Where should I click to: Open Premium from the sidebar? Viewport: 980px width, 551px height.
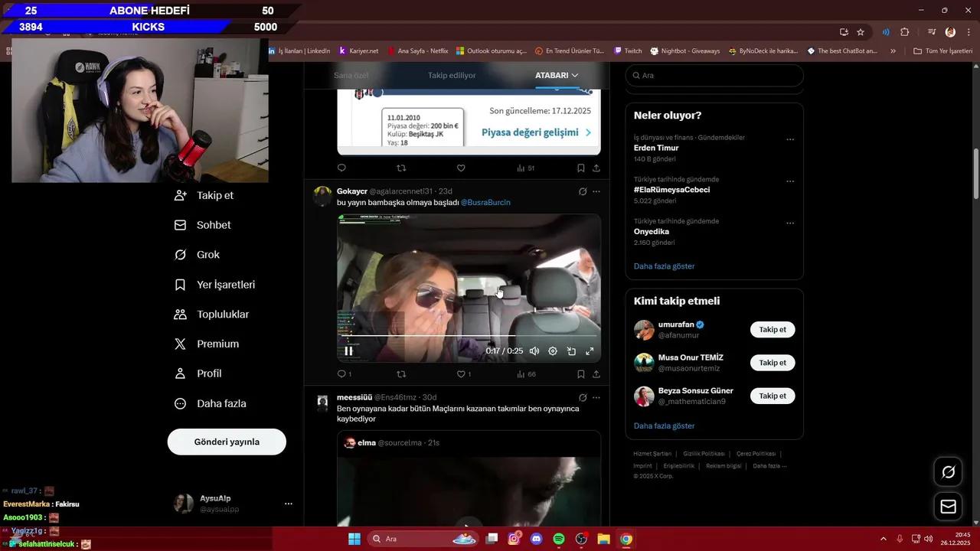click(207, 344)
